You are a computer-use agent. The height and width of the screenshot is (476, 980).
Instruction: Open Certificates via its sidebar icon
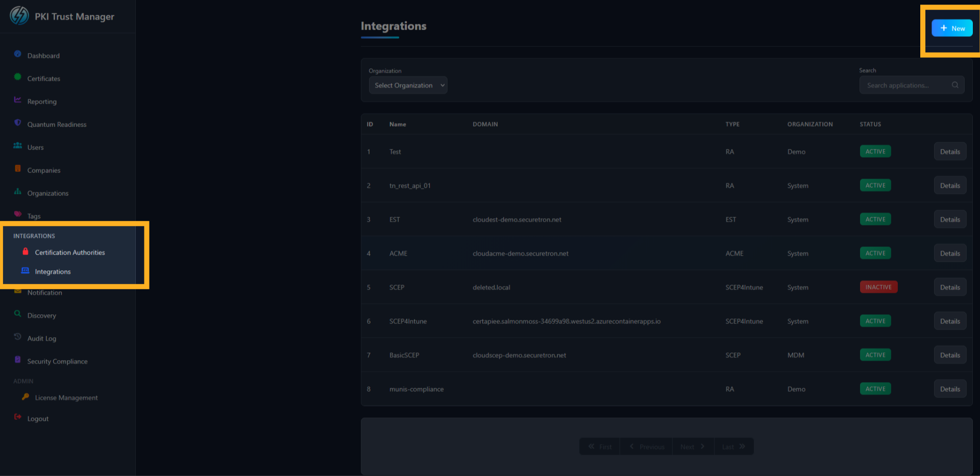point(18,78)
